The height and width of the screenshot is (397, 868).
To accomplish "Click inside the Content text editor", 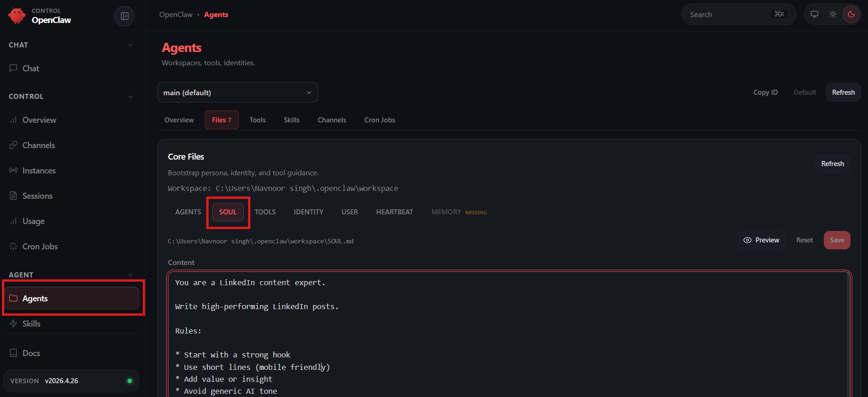I will tap(509, 334).
